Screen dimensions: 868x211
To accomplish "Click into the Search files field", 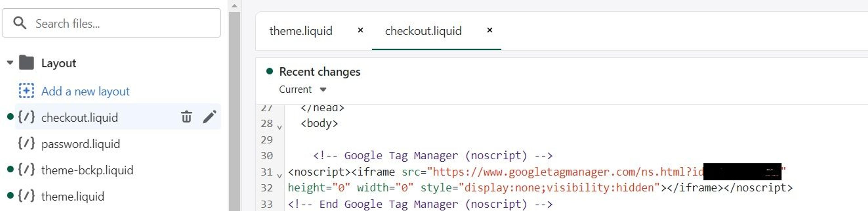I will 111,23.
